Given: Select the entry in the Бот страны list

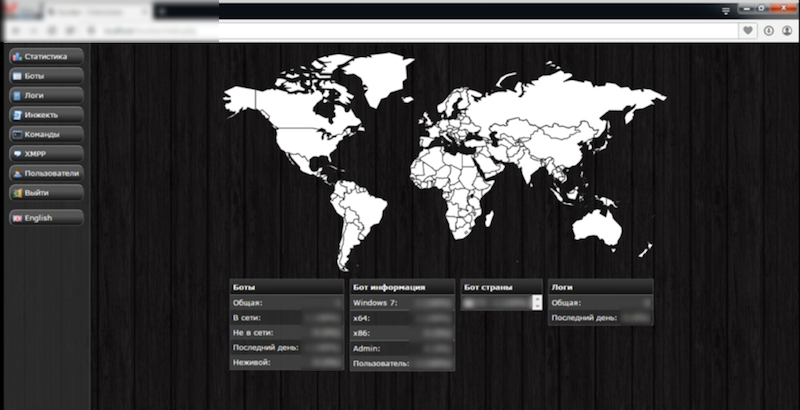Looking at the screenshot, I should tap(496, 301).
